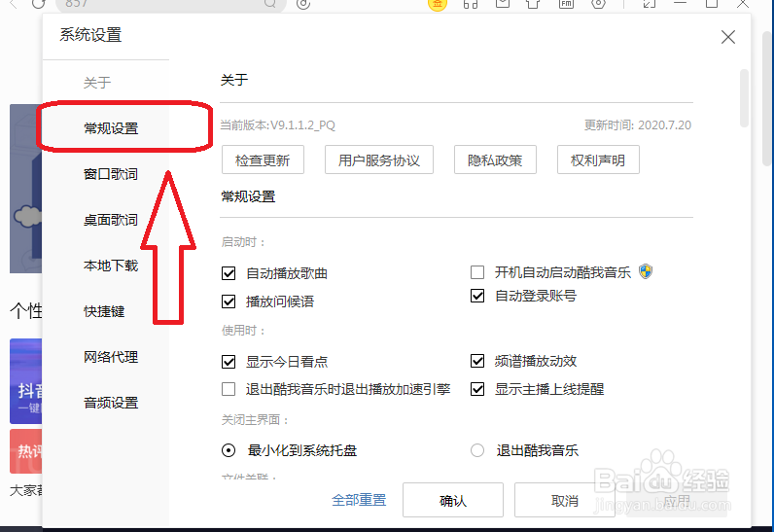Open the FM radio icon
This screenshot has width=774, height=532.
[566, 4]
